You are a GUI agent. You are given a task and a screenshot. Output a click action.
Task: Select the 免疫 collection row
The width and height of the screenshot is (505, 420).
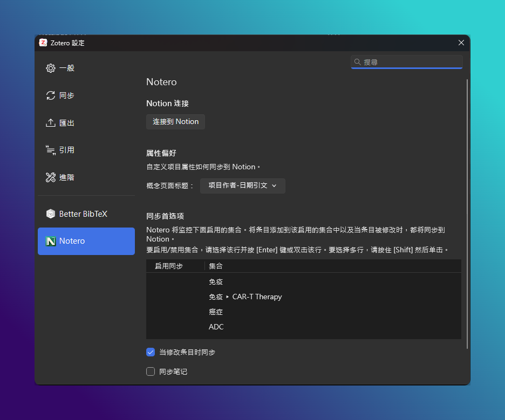[303, 282]
